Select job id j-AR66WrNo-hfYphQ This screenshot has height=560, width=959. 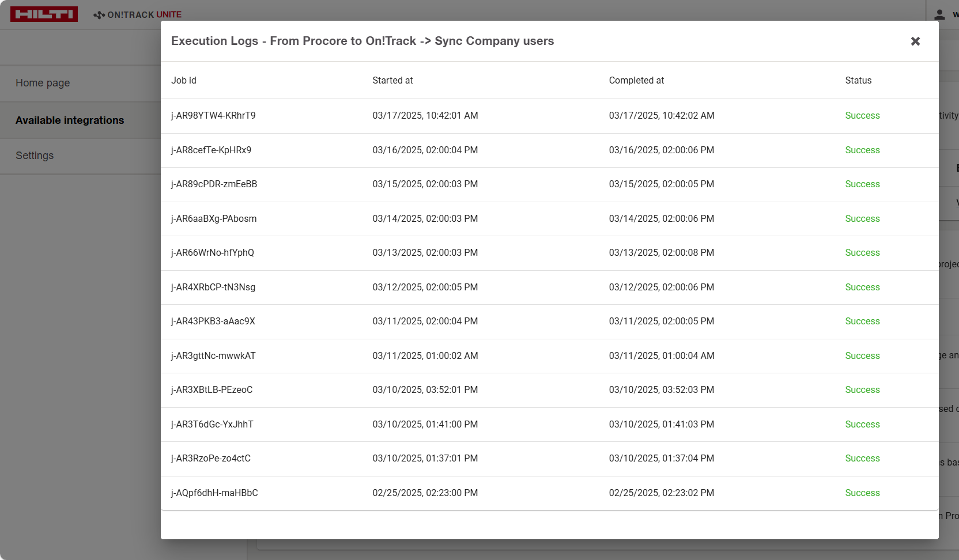coord(213,253)
